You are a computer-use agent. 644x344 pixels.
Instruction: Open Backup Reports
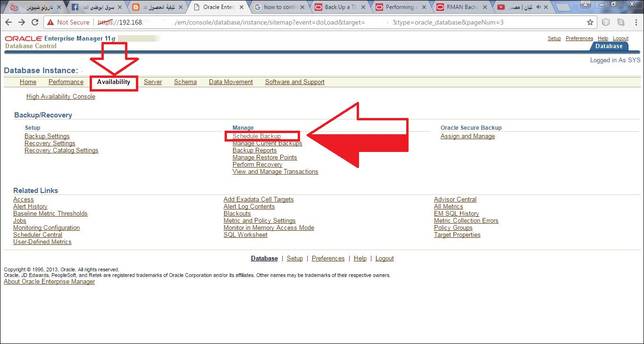[x=255, y=151]
